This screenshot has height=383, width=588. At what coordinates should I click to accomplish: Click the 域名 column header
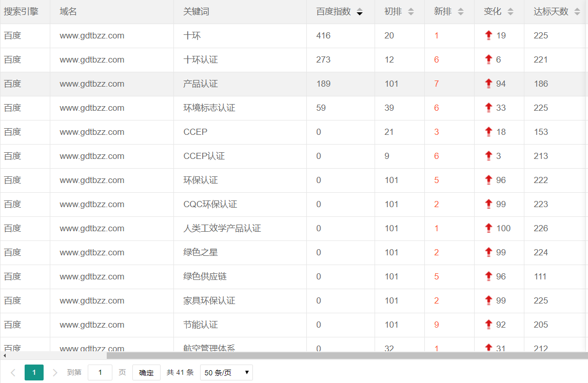68,12
